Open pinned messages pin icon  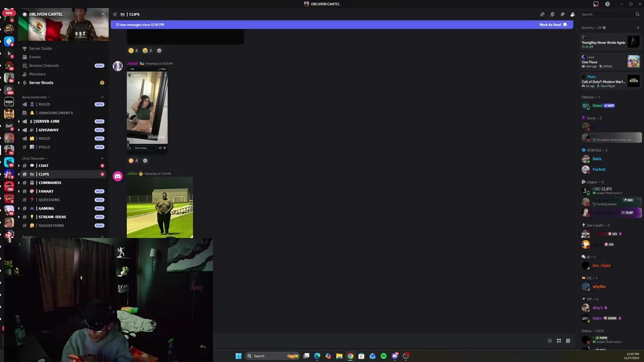point(562,14)
